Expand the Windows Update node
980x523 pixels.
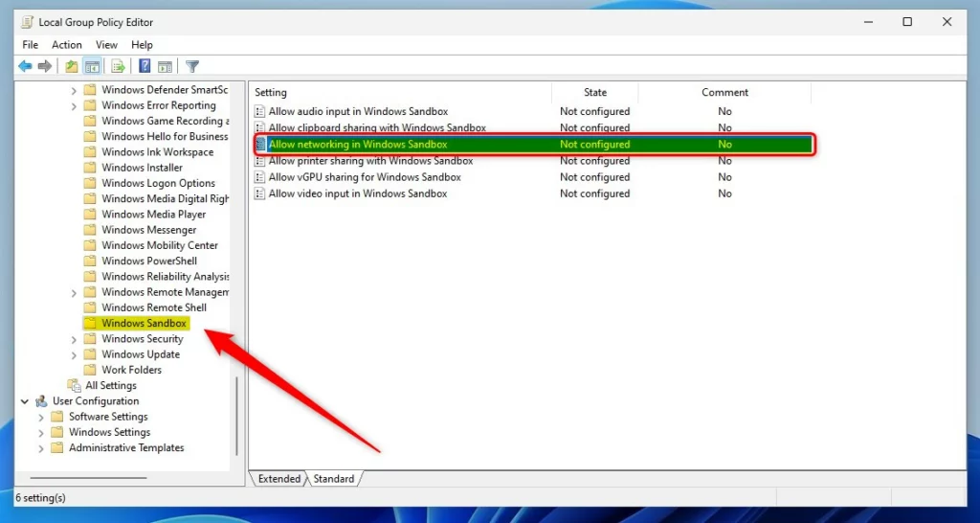point(74,354)
